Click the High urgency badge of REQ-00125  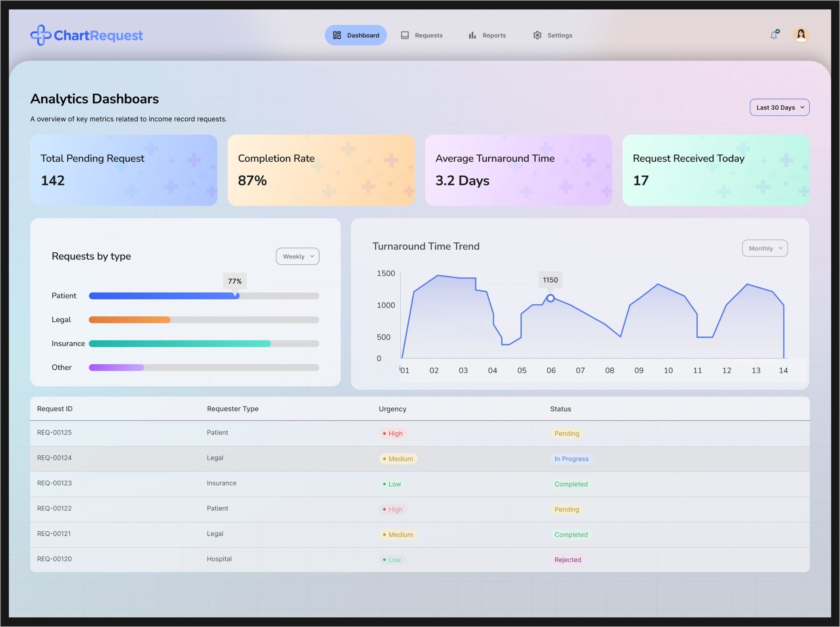pyautogui.click(x=393, y=434)
